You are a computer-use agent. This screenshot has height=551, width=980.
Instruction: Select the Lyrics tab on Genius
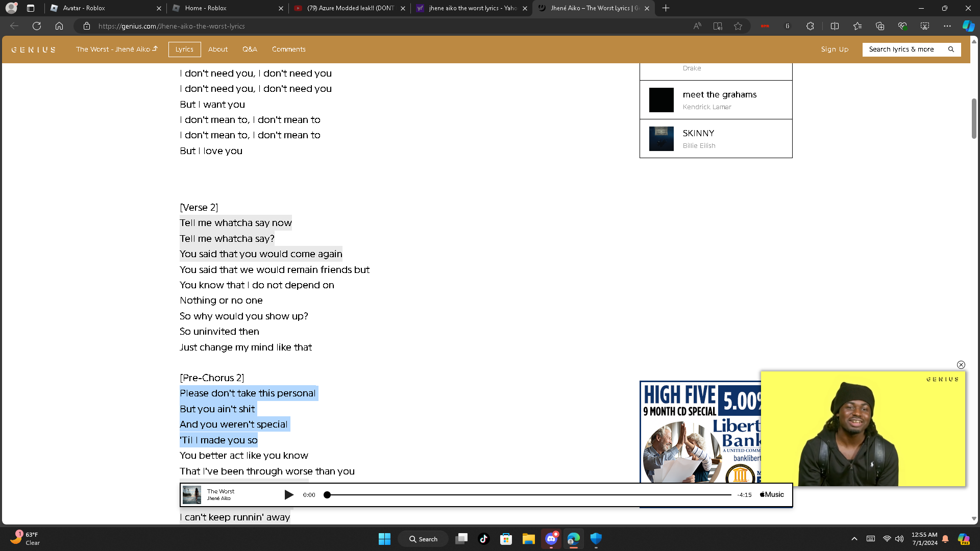[184, 49]
